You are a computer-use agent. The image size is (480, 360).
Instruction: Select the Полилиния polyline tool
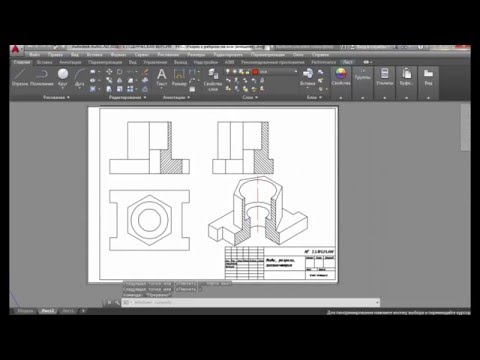tap(42, 77)
